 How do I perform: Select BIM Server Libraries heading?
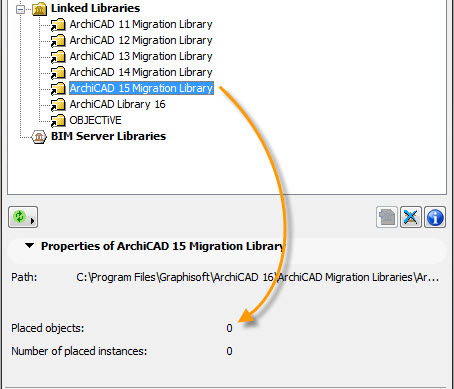click(108, 136)
